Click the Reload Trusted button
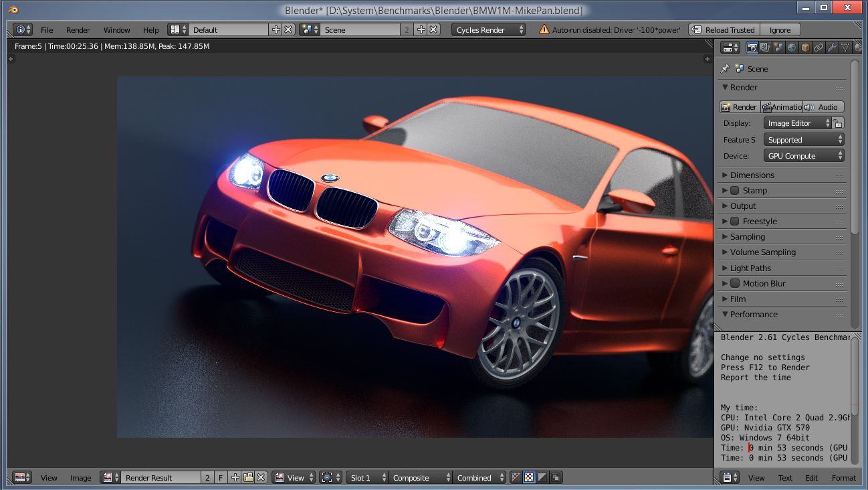The image size is (868, 490). pyautogui.click(x=723, y=29)
